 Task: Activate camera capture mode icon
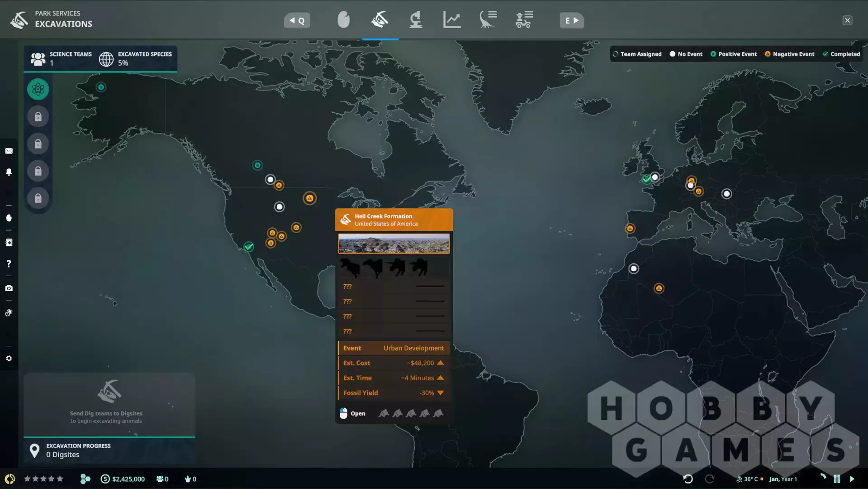(9, 288)
